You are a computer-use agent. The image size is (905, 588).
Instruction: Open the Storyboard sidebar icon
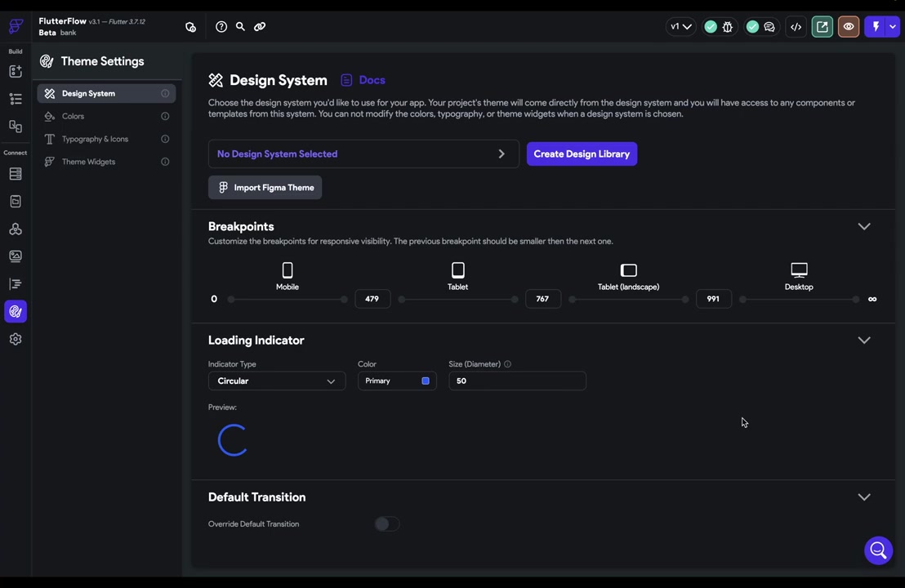(x=16, y=127)
